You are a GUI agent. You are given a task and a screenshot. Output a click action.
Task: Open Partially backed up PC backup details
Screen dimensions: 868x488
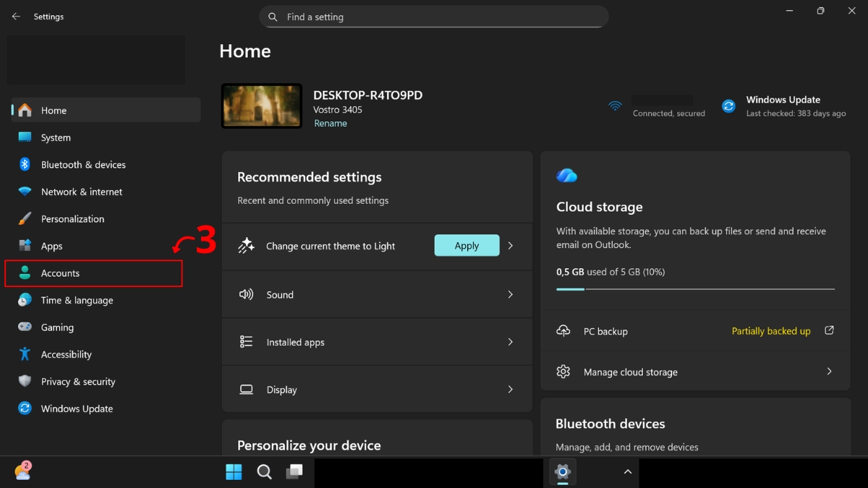tap(770, 330)
